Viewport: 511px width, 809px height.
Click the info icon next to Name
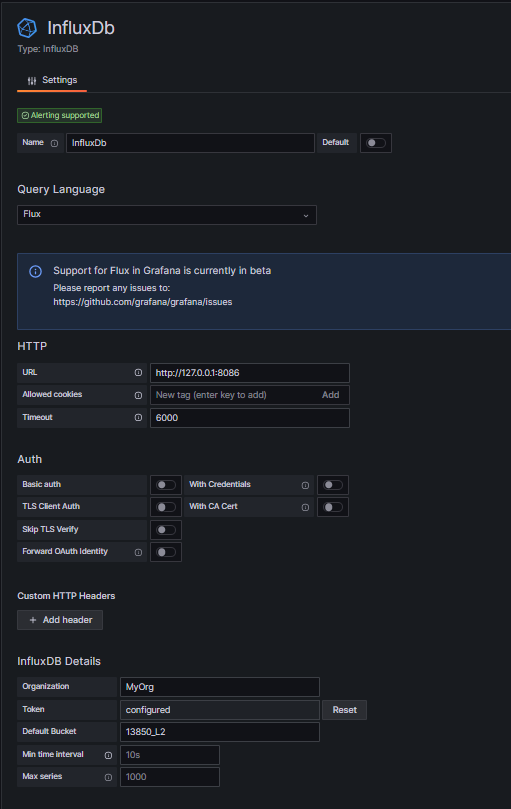coord(54,143)
